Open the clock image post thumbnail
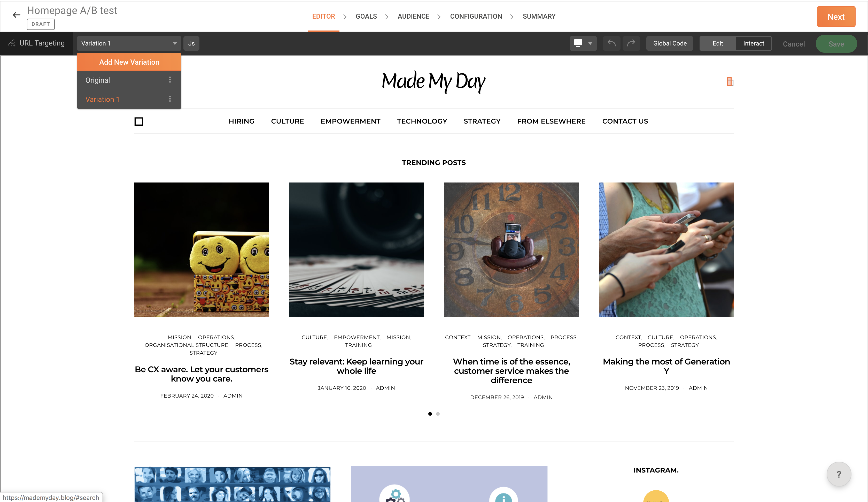Screen dimensions: 868x502 (x=512, y=250)
